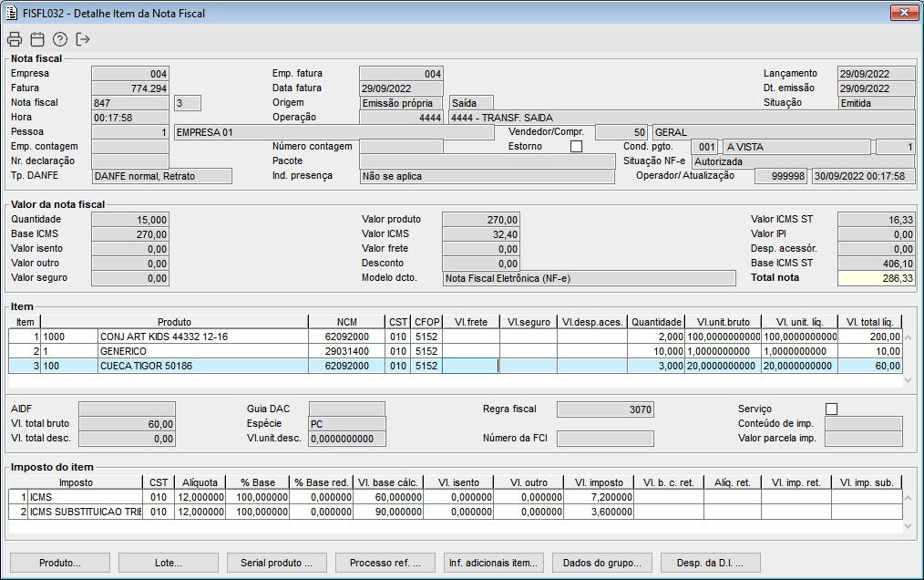924x580 pixels.
Task: Toggle the Estorno checkbox
Action: pyautogui.click(x=576, y=147)
